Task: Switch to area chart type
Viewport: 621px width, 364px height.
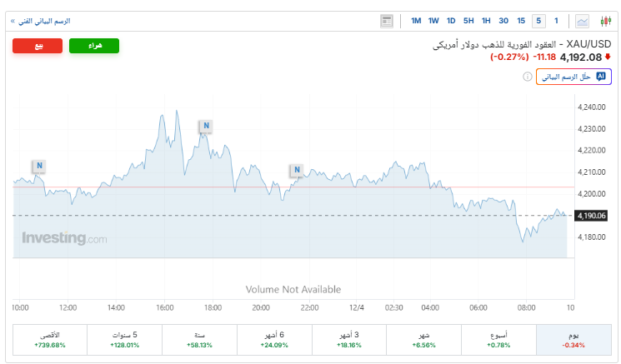Action: [x=583, y=21]
